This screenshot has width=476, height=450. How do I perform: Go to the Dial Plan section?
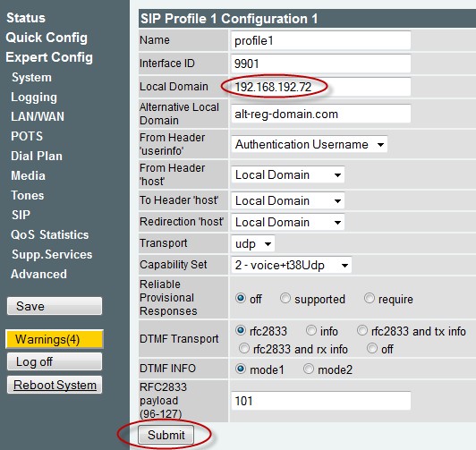(x=37, y=156)
